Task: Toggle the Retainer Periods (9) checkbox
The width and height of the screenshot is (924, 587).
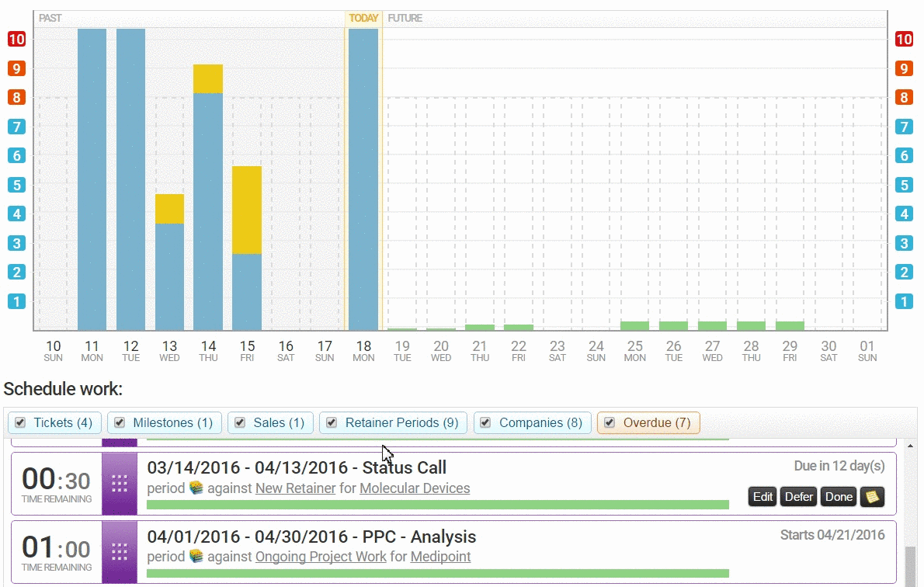Action: tap(332, 422)
